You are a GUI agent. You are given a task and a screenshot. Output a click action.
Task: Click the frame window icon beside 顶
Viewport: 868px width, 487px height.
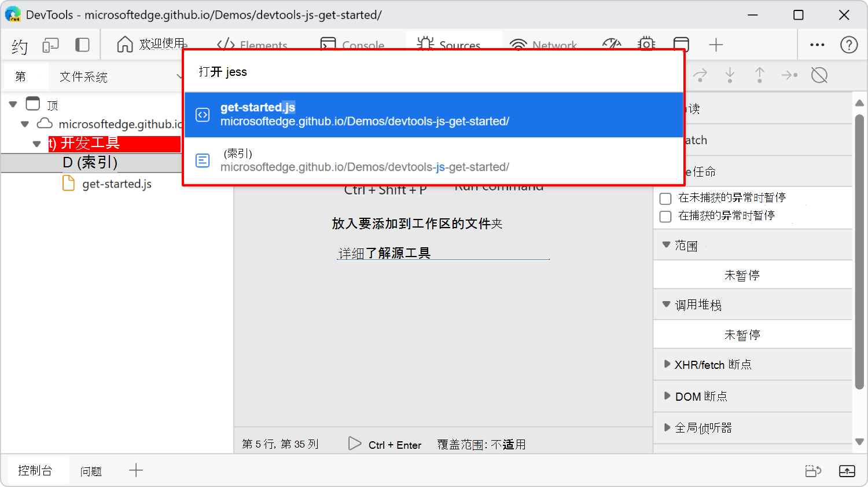(x=33, y=104)
